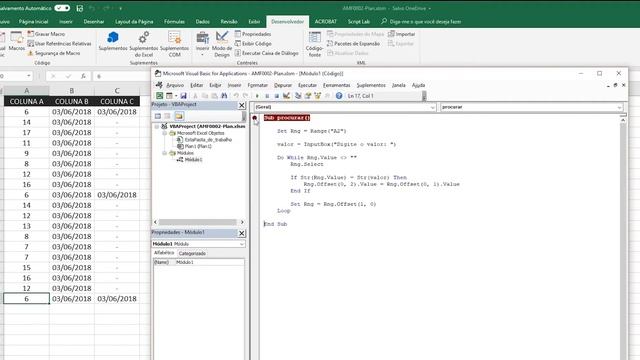Collapse the Microsoft Excel Objetos folder

tap(165, 133)
